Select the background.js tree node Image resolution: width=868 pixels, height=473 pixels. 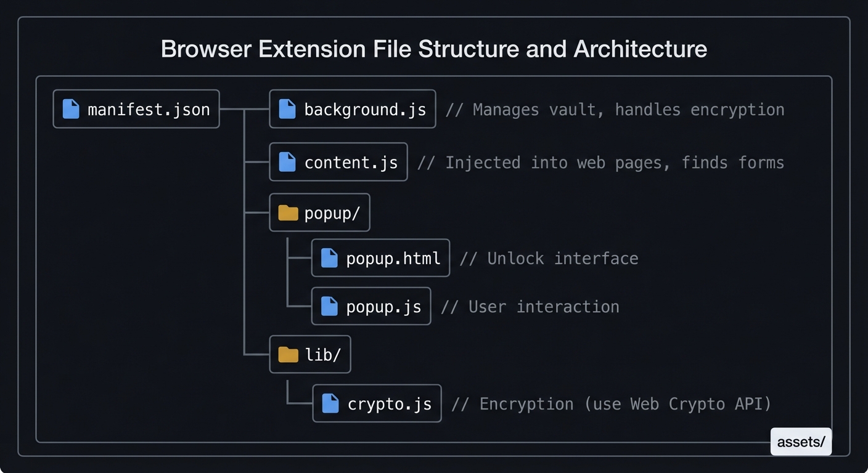tap(352, 109)
